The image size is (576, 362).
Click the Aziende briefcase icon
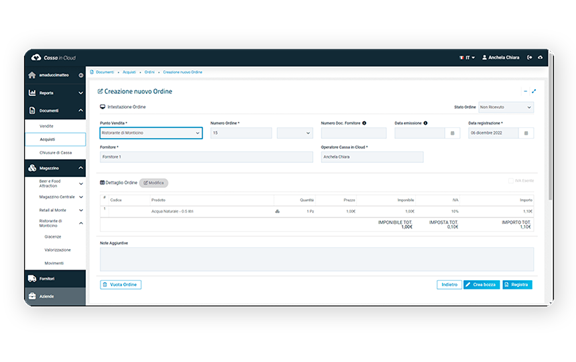tap(32, 296)
